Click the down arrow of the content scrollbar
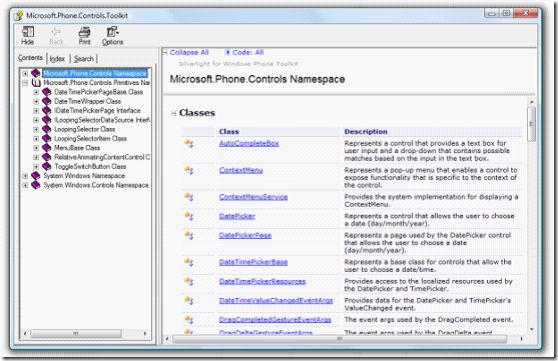This screenshot has height=361, width=558. [531, 329]
